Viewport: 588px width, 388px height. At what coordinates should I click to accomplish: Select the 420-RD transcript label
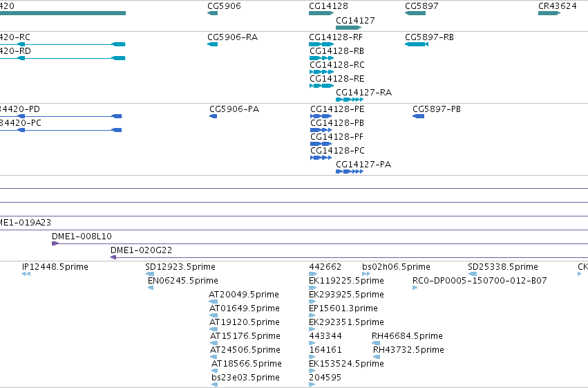15,51
